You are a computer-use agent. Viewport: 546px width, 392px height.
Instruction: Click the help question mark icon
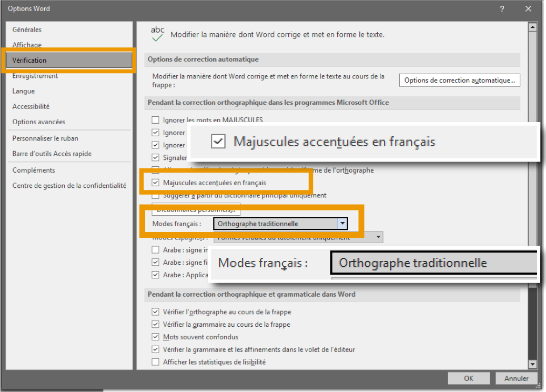tap(502, 9)
